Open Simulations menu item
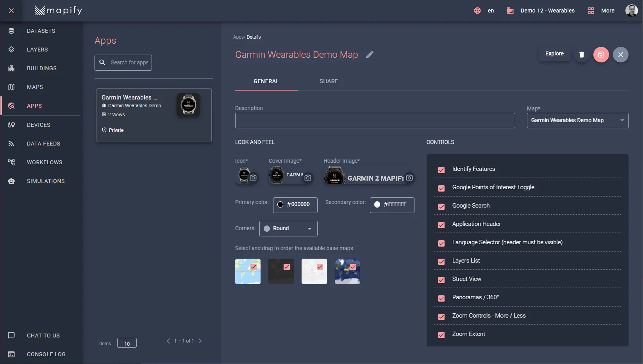Screen dimensions: 643x364 pos(46,181)
